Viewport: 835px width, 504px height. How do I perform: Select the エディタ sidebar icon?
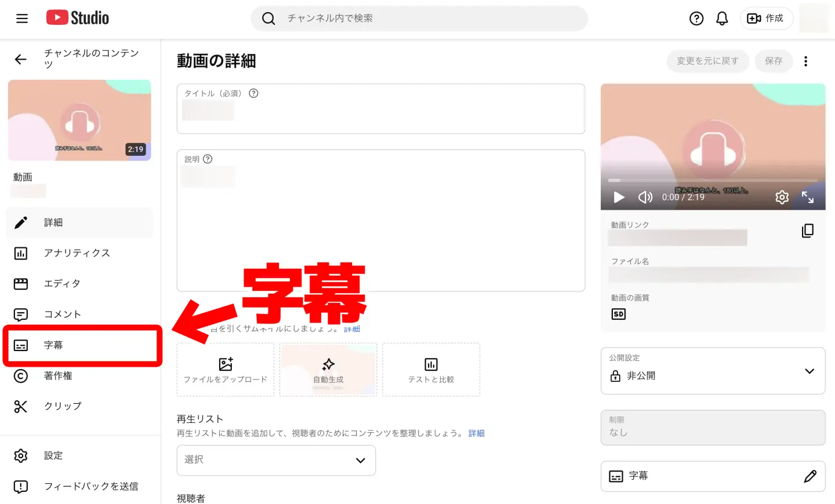tap(21, 283)
